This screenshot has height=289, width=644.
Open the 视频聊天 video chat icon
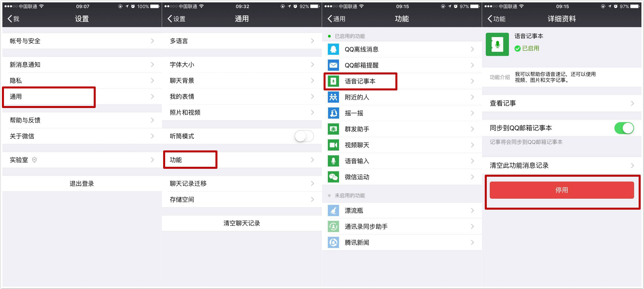(x=333, y=145)
